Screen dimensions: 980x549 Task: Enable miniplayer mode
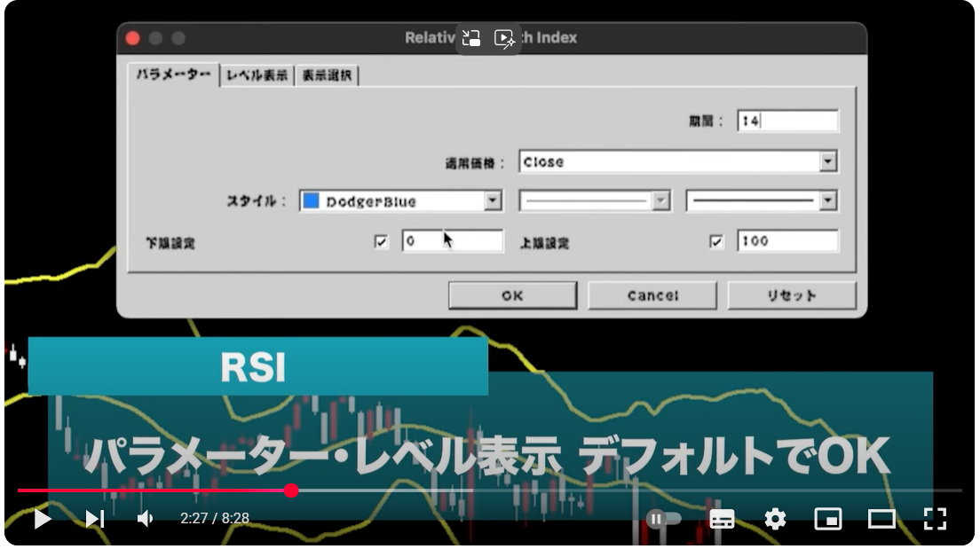(828, 519)
